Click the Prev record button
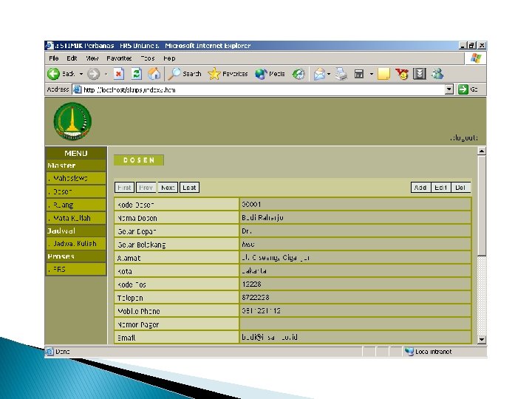The height and width of the screenshot is (399, 532). [x=146, y=187]
